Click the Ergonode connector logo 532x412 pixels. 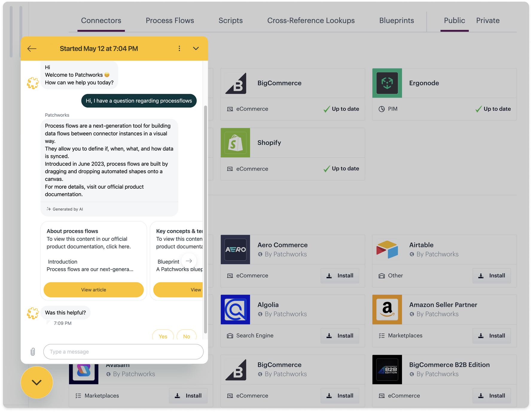pos(387,83)
